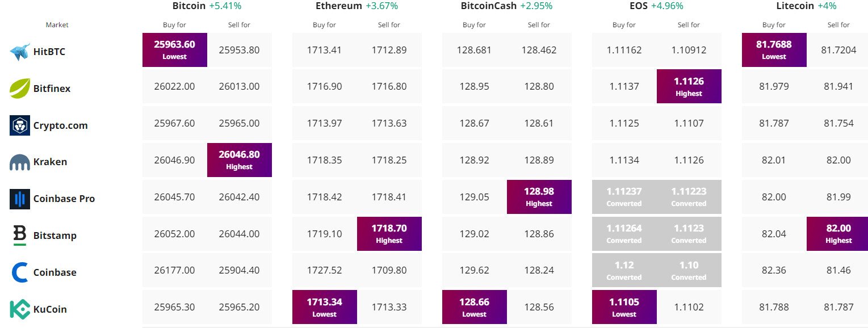The height and width of the screenshot is (328, 868).
Task: Click the Bitstamp B logo
Action: [20, 235]
